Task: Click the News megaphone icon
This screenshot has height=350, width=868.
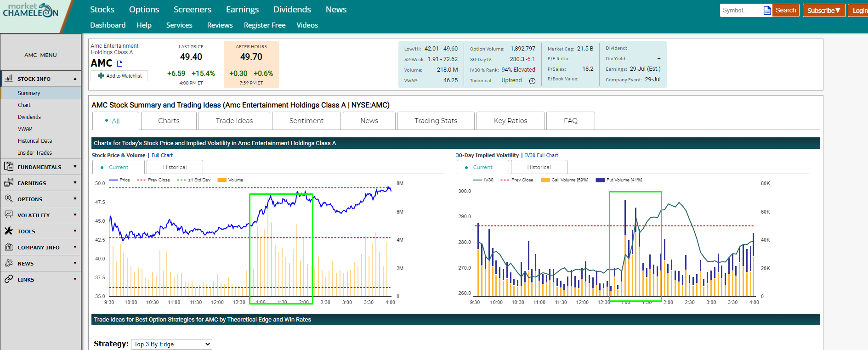Action: point(9,263)
